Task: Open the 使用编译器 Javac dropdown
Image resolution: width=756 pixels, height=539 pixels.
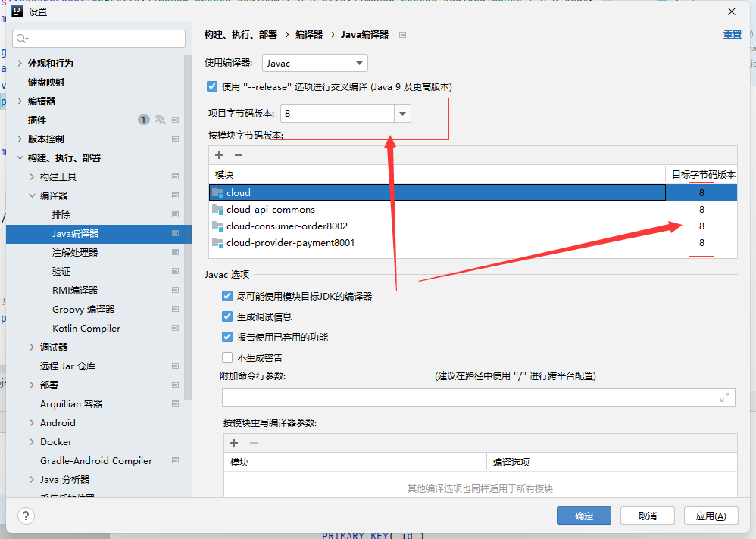Action: (x=315, y=64)
